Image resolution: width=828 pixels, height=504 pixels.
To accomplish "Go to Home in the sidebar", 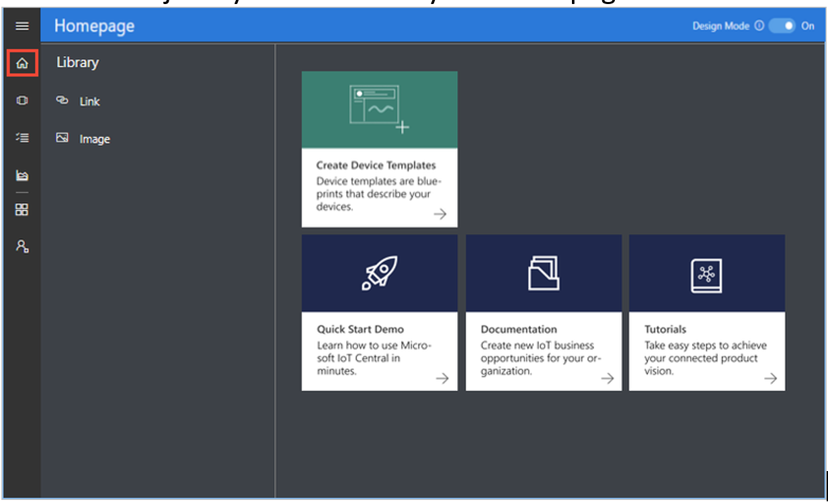I will click(22, 63).
